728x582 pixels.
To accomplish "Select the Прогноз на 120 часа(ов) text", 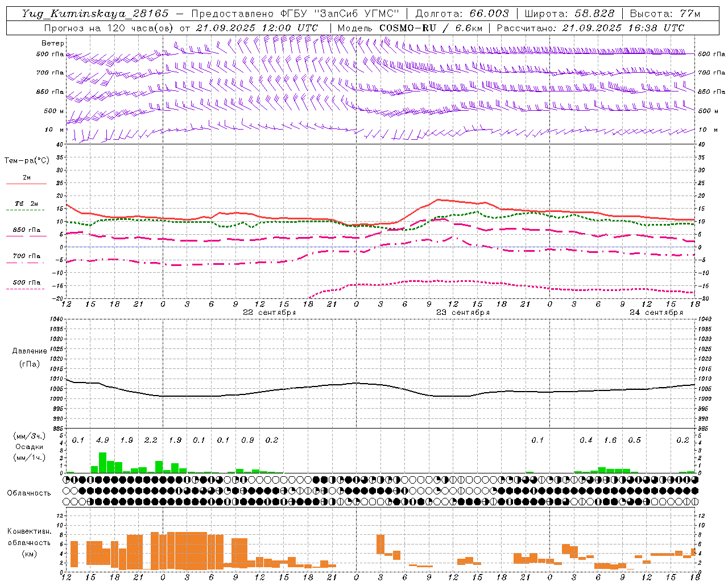I will tap(109, 28).
